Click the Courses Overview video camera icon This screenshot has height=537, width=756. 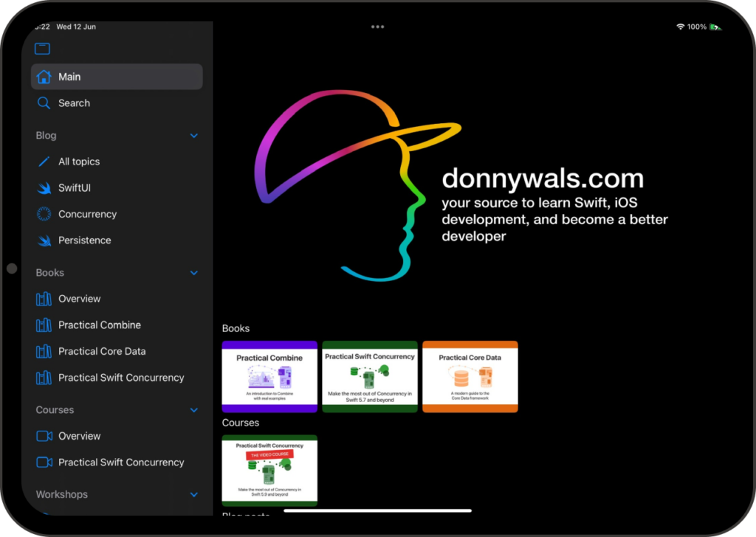point(44,436)
